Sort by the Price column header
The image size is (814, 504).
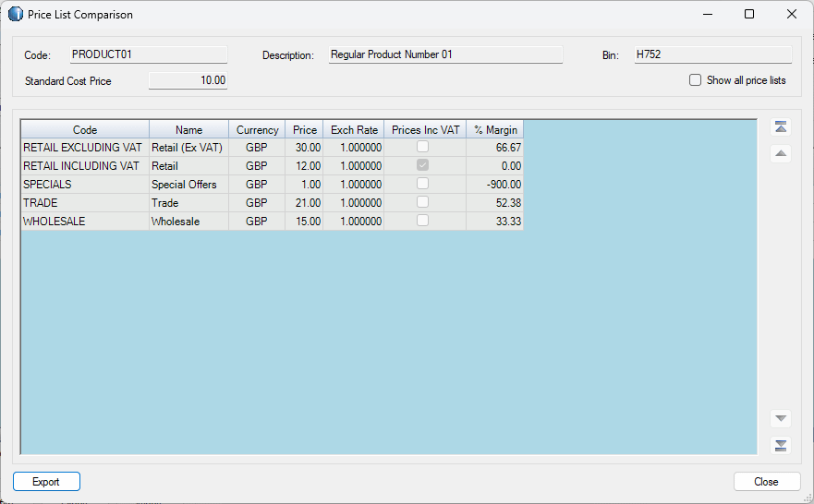pyautogui.click(x=304, y=130)
